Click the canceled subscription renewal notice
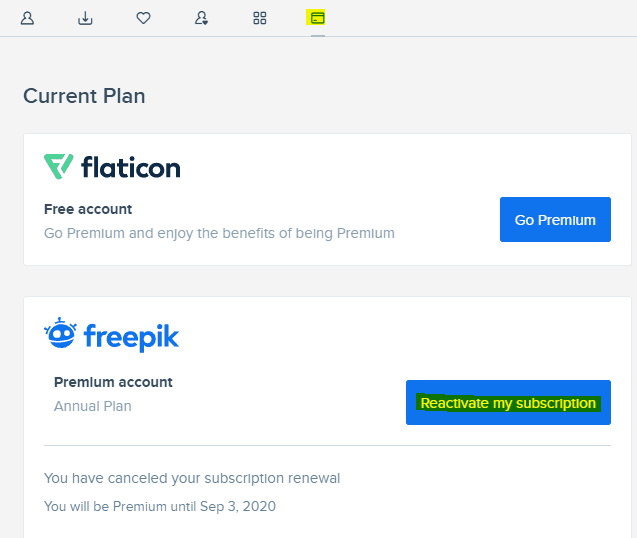The height and width of the screenshot is (538, 637). pyautogui.click(x=192, y=478)
